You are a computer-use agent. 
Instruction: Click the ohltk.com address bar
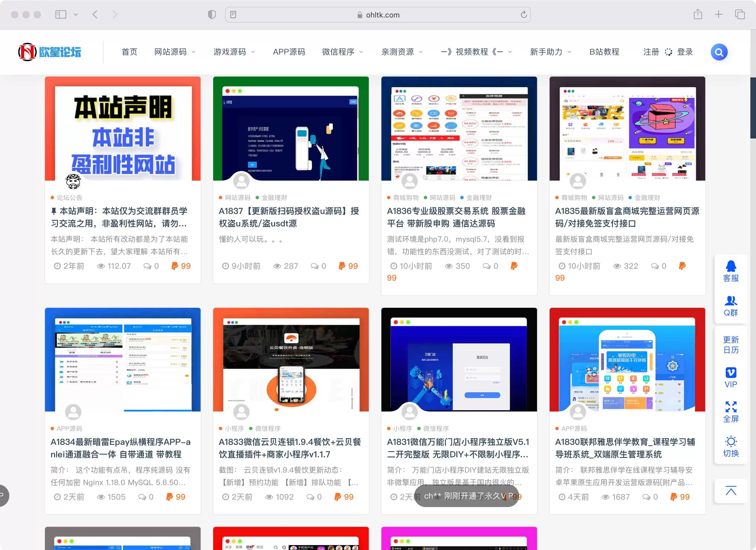(378, 15)
